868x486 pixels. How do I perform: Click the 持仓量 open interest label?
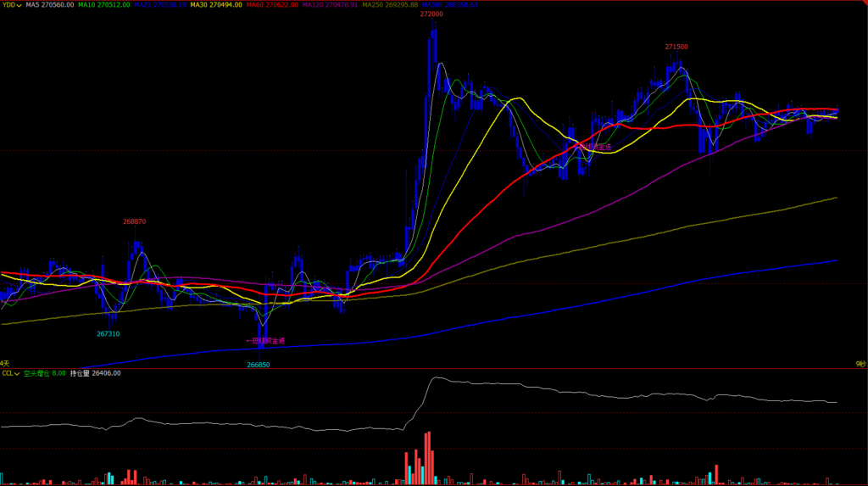pyautogui.click(x=95, y=372)
